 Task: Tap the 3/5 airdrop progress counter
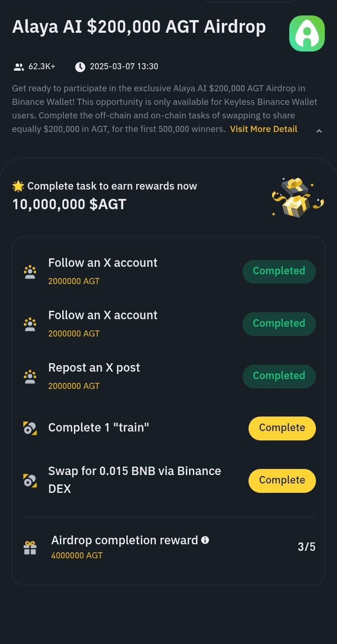click(307, 547)
